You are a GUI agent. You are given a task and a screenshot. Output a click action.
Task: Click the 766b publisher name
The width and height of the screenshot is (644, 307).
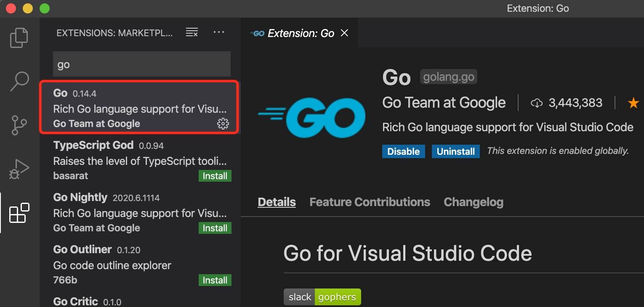[x=65, y=280]
